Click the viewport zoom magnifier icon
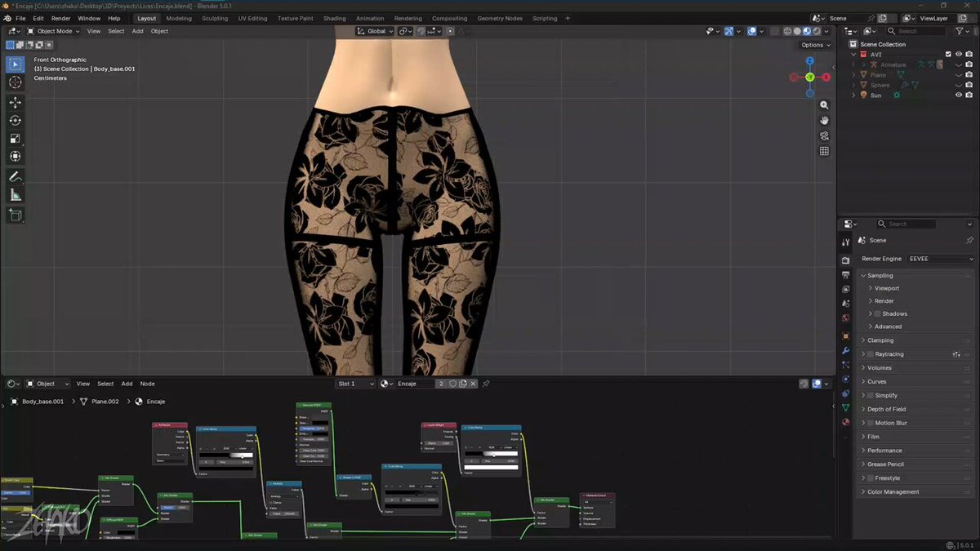 (824, 105)
